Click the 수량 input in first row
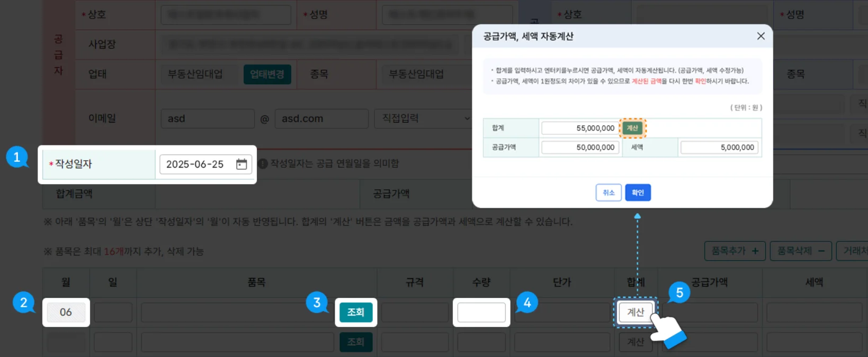Image resolution: width=868 pixels, height=357 pixels. click(481, 313)
